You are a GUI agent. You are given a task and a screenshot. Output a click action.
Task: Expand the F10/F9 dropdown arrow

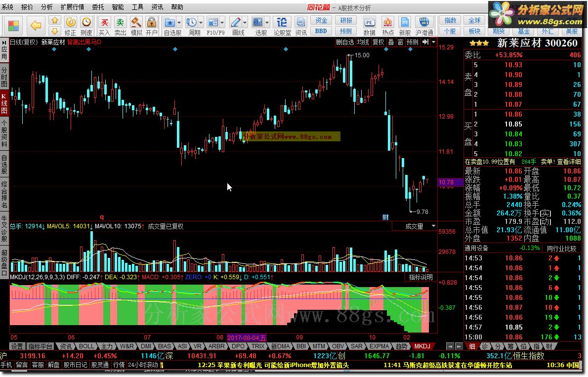[x=222, y=23]
